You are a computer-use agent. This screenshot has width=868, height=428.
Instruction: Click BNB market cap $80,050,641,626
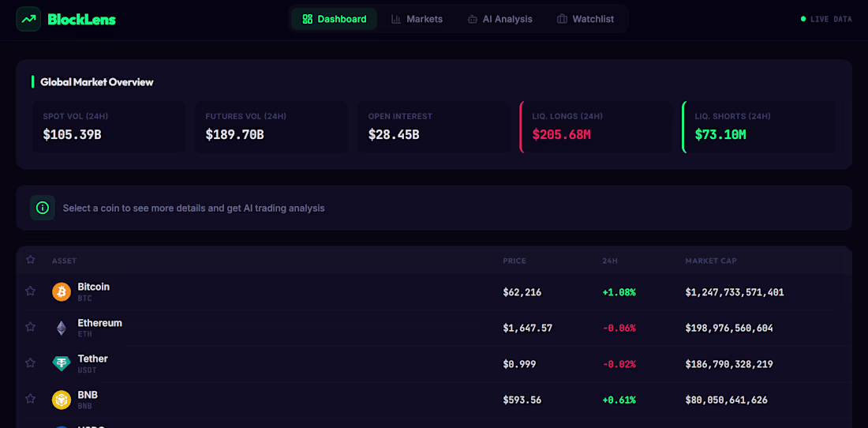[726, 400]
